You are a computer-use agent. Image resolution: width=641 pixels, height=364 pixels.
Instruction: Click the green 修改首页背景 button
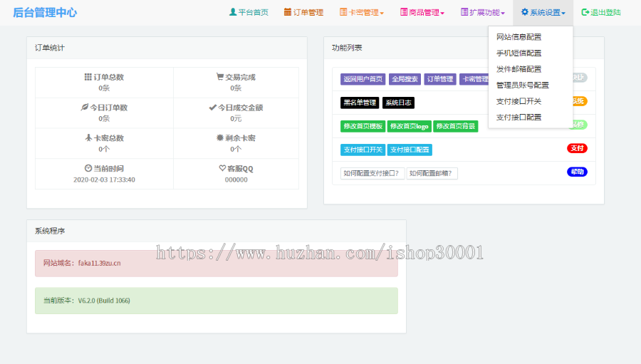(455, 126)
